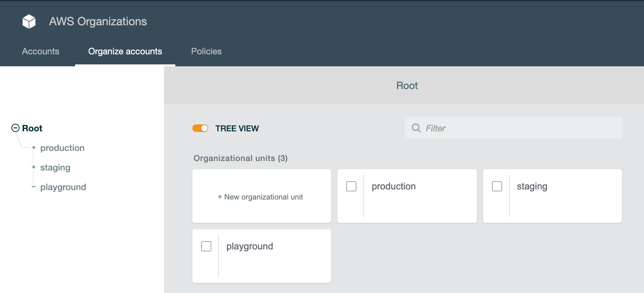Open staging in the left tree
Screen dimensions: 644x293
pos(55,168)
